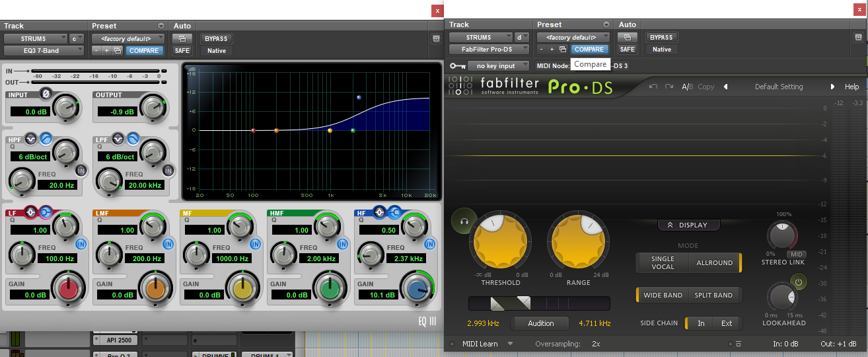Click the Pro-DS Audition button
Screen dimensions: 868x357
click(x=541, y=323)
